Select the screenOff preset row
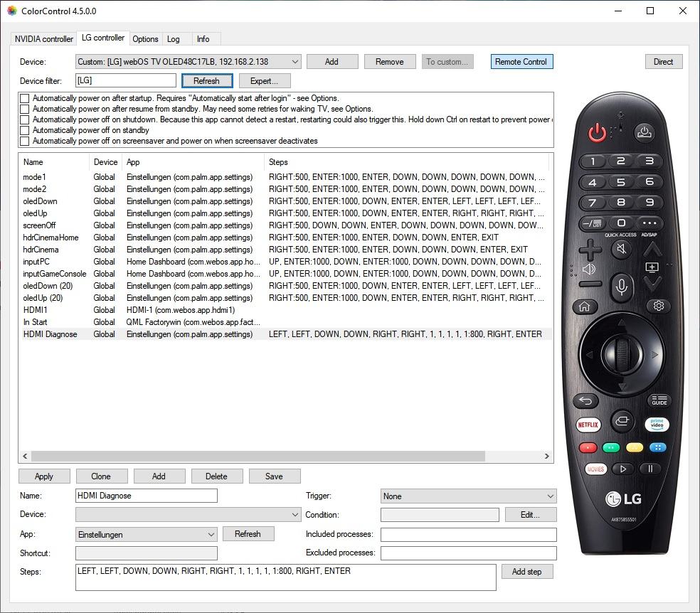 pyautogui.click(x=286, y=225)
